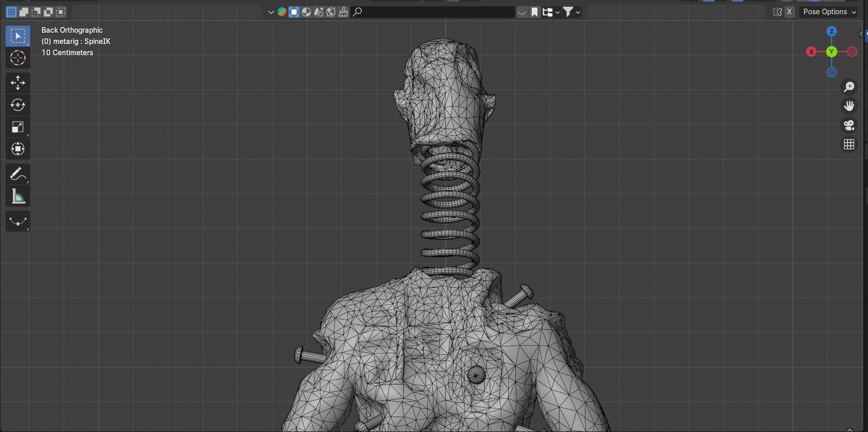
Task: Click the multicolored cube icon in header
Action: (x=282, y=12)
